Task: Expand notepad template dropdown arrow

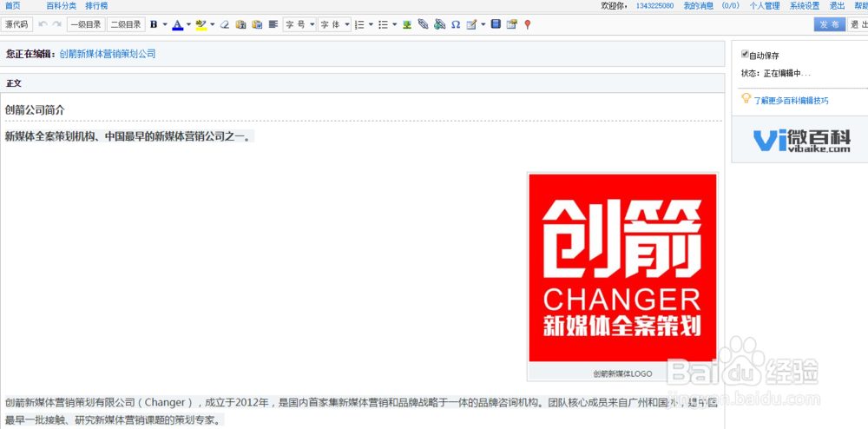Action: [483, 24]
